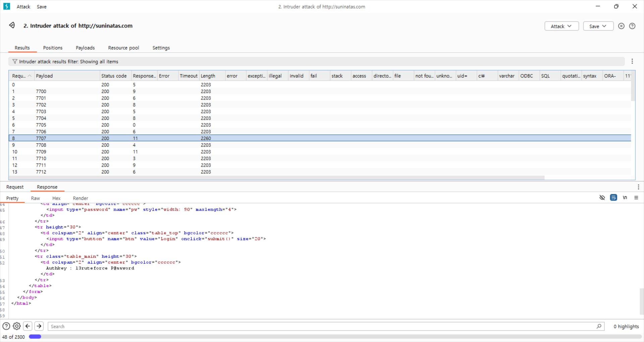Open results table options kebab menu
This screenshot has height=342, width=644.
[632, 61]
